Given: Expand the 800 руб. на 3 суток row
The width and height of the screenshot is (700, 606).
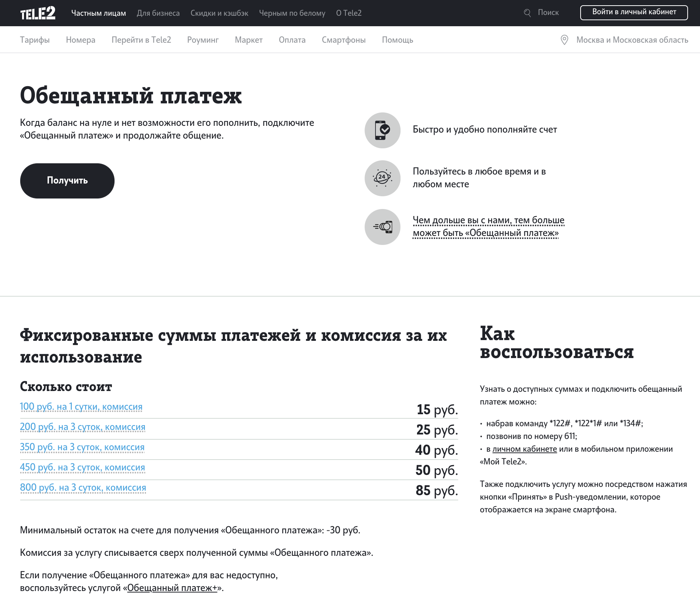Looking at the screenshot, I should pos(83,488).
